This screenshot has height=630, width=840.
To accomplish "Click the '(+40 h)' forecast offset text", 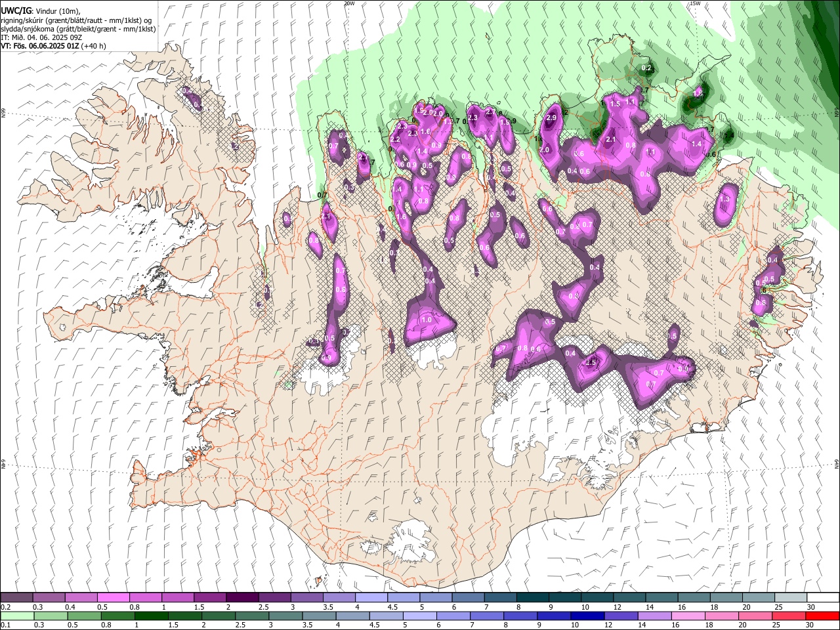I will (x=94, y=46).
